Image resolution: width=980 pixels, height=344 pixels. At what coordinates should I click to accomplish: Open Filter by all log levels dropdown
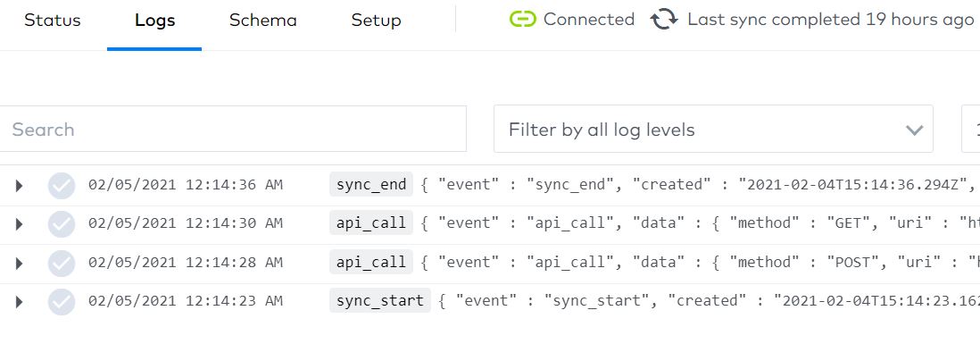click(713, 129)
